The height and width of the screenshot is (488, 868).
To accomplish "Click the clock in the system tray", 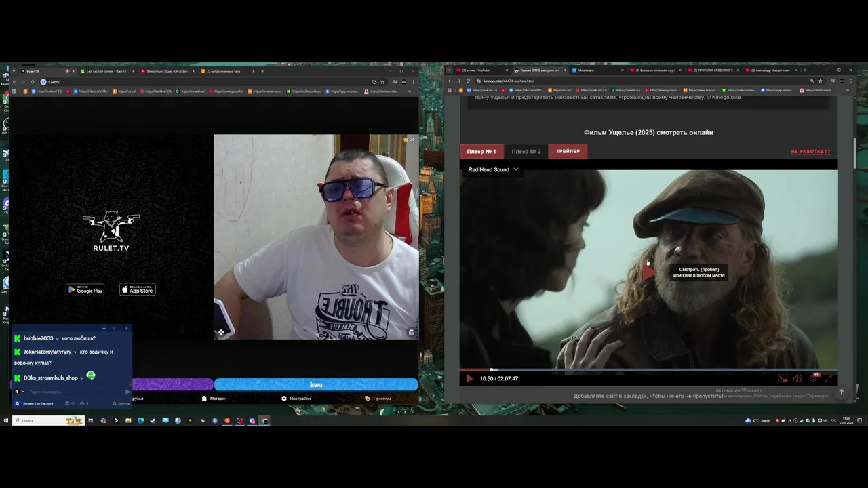I will click(846, 420).
